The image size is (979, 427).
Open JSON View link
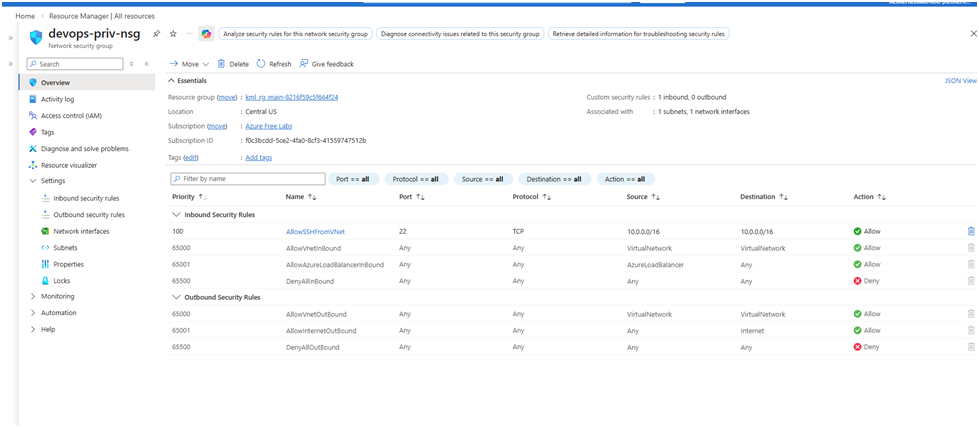pos(961,81)
